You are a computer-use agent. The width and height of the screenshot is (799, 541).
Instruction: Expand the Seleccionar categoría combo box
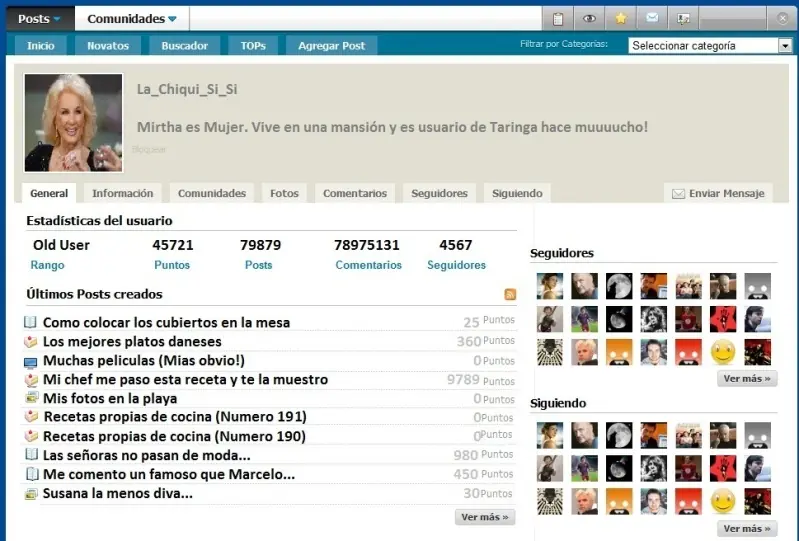point(709,46)
